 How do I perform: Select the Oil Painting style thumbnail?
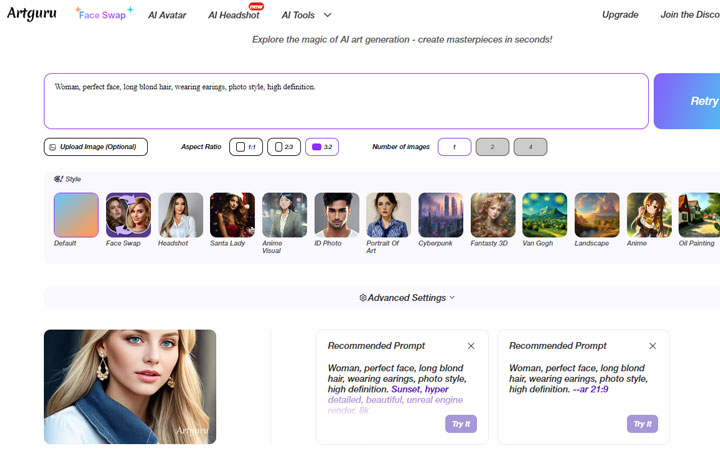tap(699, 215)
